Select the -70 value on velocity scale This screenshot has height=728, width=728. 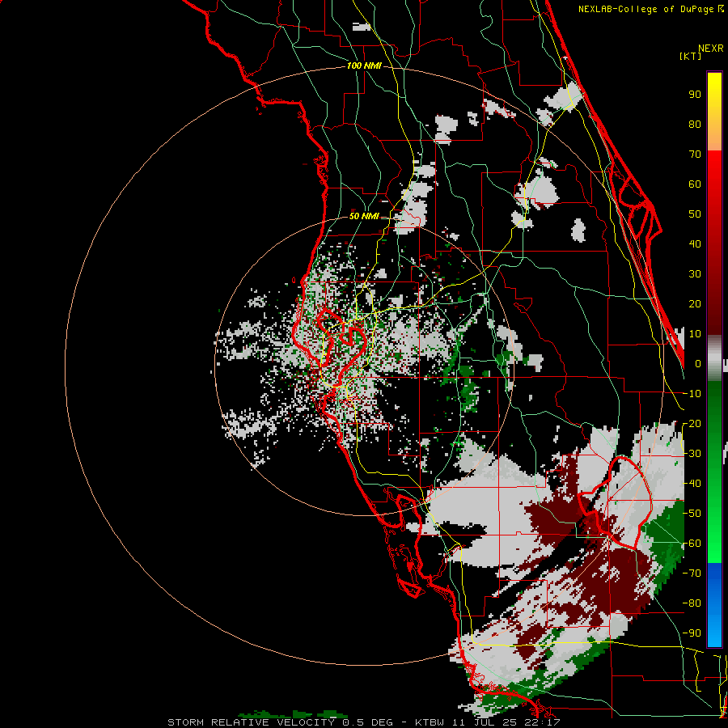coord(692,574)
